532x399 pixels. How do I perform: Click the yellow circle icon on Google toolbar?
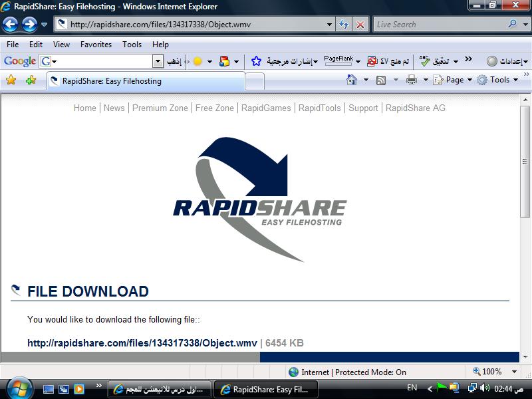pyautogui.click(x=198, y=61)
